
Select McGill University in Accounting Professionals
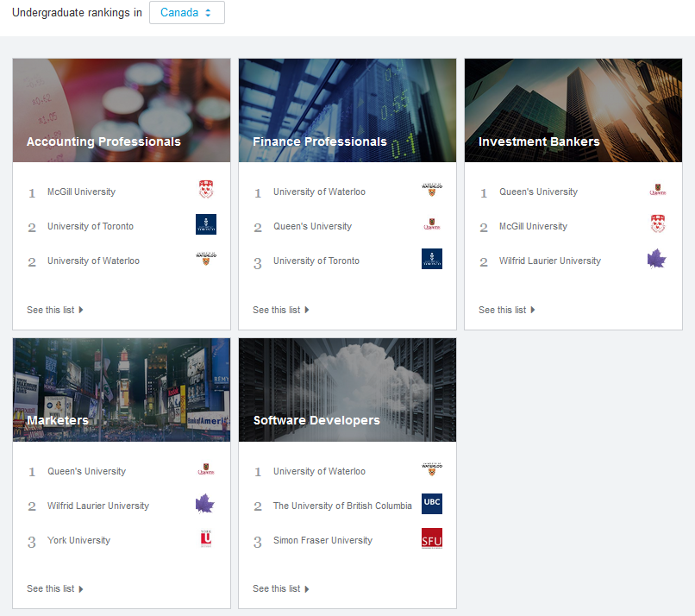pos(82,192)
